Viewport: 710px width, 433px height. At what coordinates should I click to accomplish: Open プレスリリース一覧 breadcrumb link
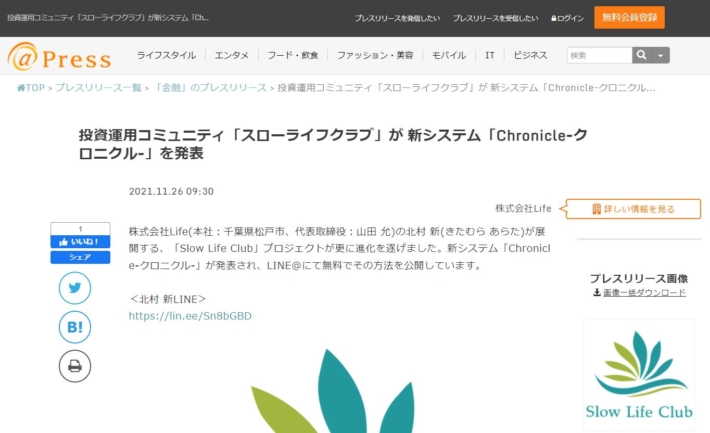tap(98, 88)
